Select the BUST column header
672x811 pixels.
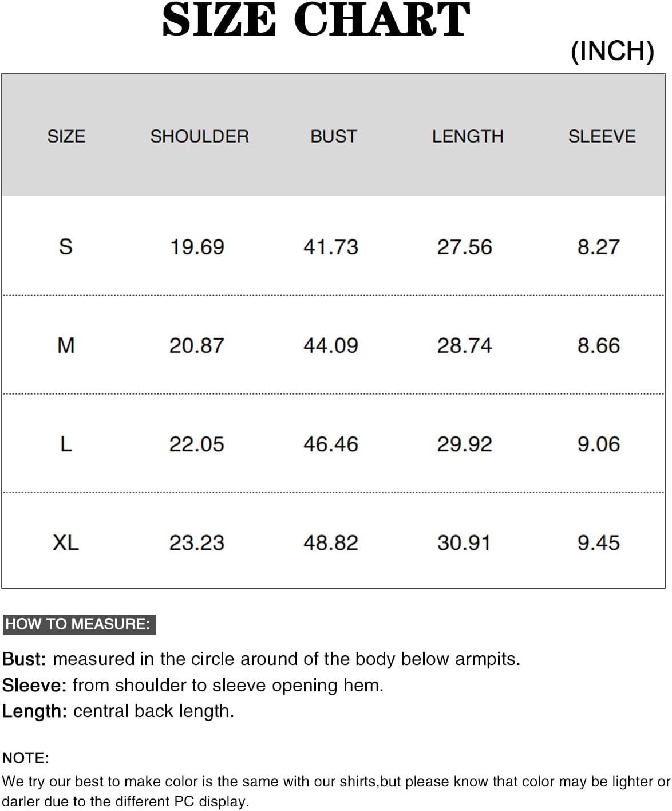point(333,136)
